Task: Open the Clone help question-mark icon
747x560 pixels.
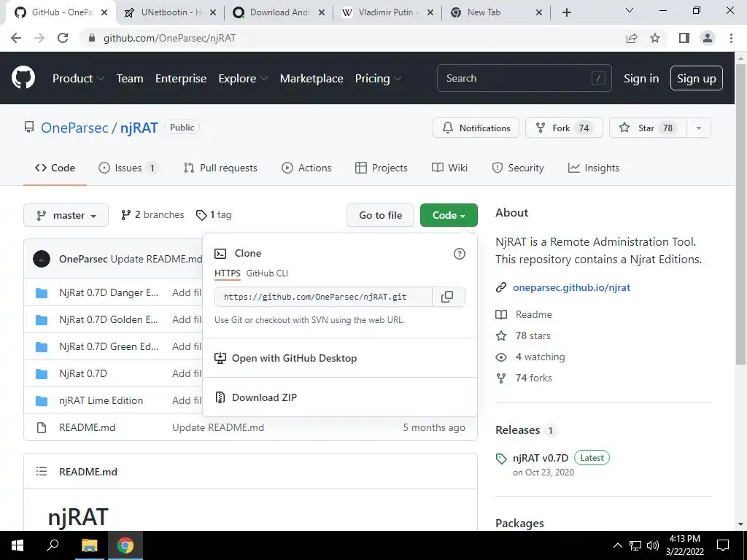Action: click(460, 254)
